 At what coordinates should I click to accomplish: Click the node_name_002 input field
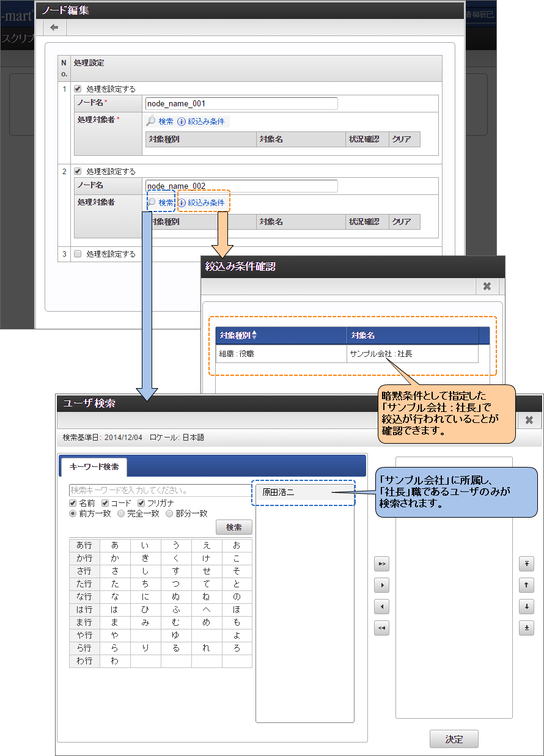(241, 186)
